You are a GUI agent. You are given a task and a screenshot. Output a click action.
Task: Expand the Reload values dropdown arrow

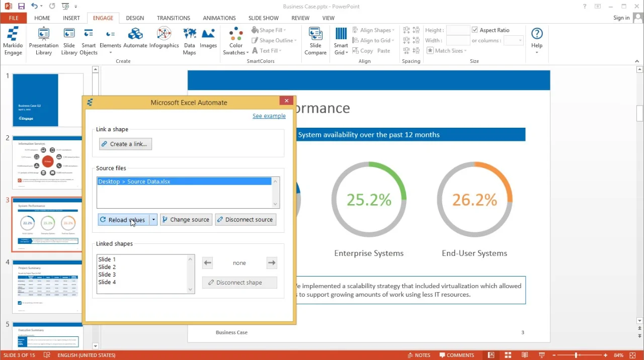point(153,220)
